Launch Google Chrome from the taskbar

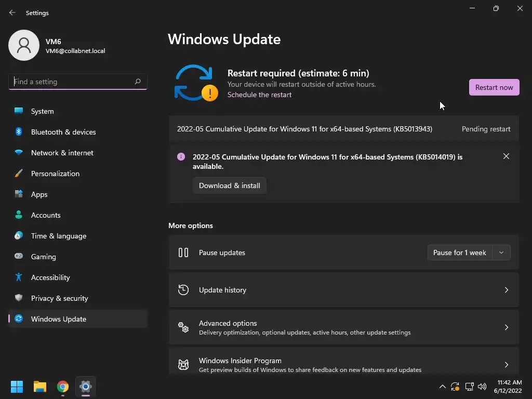pos(63,387)
